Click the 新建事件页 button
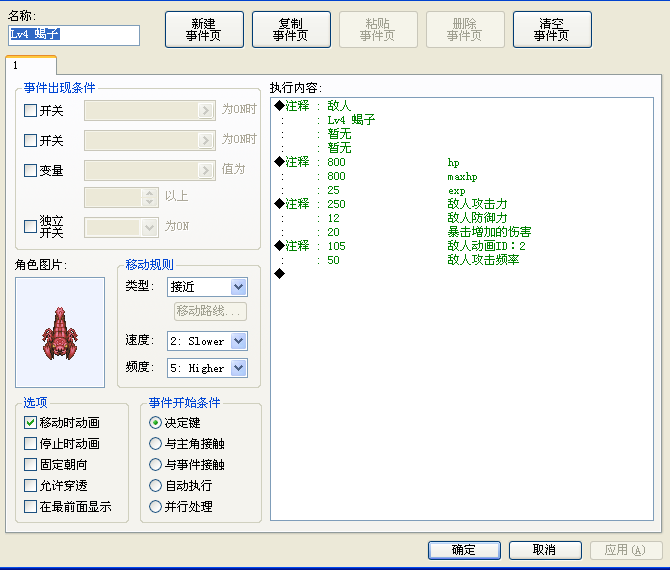The width and height of the screenshot is (670, 570). pyautogui.click(x=204, y=29)
